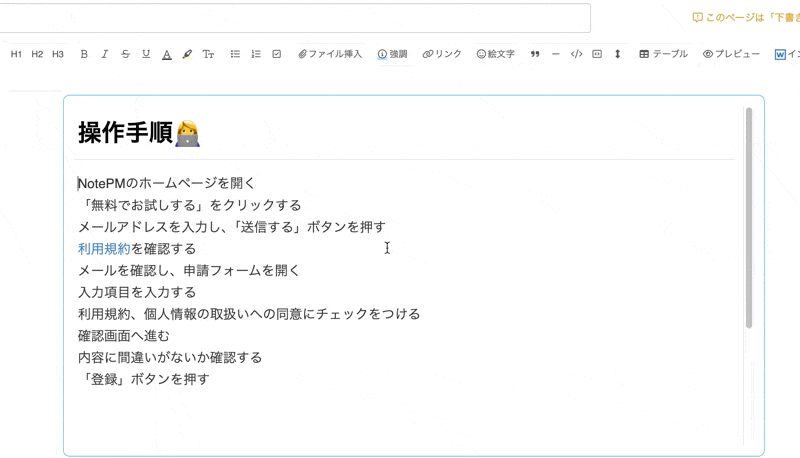The height and width of the screenshot is (458, 800).
Task: Click the line '内容に間違いがないか確認する'
Action: 170,358
